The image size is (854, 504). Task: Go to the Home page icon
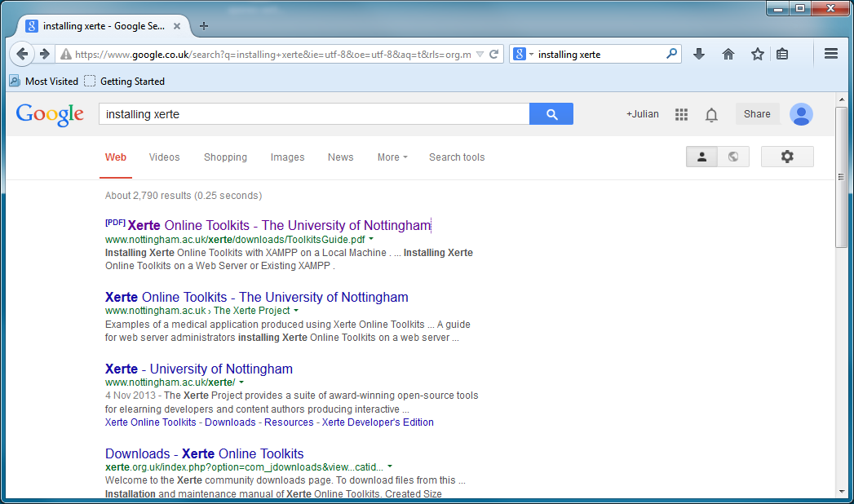coord(728,54)
